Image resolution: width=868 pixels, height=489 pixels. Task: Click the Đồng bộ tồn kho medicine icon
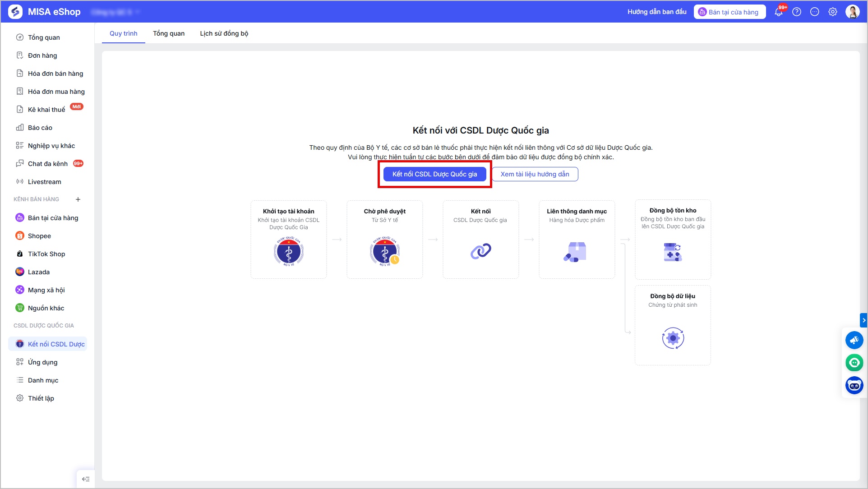673,252
